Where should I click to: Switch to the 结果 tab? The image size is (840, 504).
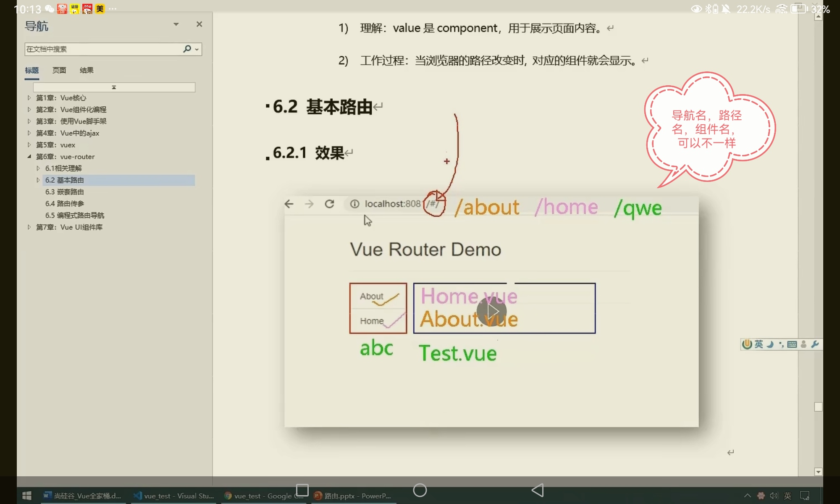[87, 70]
